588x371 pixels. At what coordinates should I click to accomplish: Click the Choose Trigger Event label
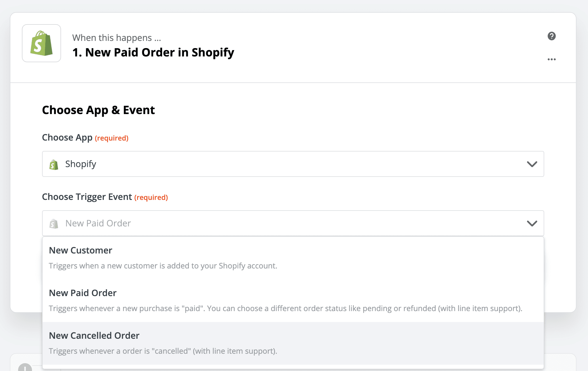tap(87, 197)
